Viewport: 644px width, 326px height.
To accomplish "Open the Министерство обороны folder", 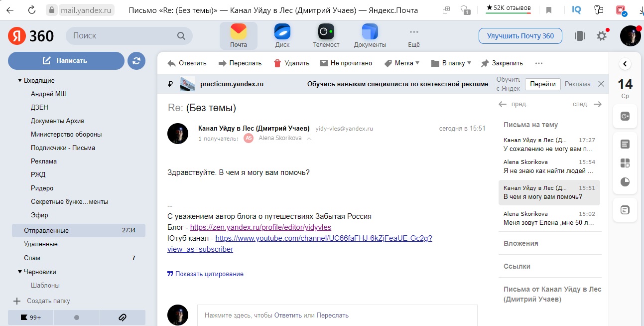I will tap(66, 134).
